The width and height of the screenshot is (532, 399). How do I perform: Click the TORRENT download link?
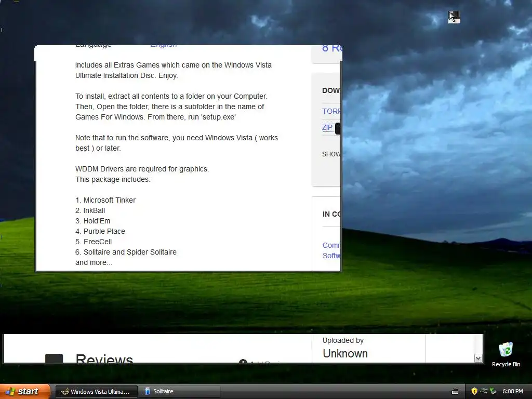pyautogui.click(x=331, y=111)
